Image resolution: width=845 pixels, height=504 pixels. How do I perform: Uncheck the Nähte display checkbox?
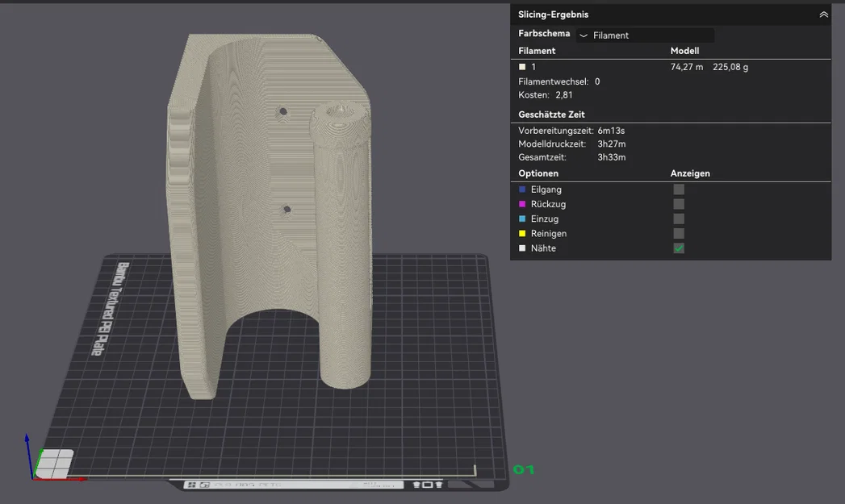pyautogui.click(x=679, y=248)
